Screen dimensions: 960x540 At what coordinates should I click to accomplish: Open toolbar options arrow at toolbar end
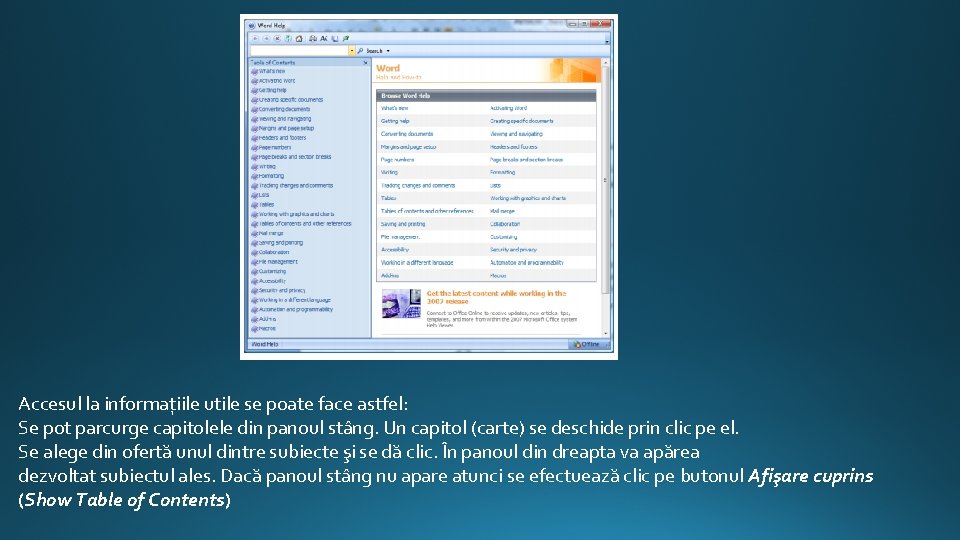[607, 40]
